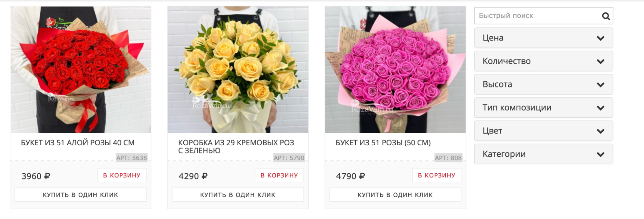Expand the Цена filter chevron
The height and width of the screenshot is (219, 644).
tap(600, 38)
